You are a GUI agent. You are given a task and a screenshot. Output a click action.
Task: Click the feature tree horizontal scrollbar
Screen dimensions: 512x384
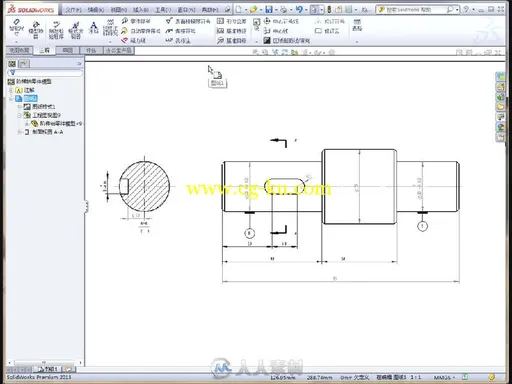(44, 362)
